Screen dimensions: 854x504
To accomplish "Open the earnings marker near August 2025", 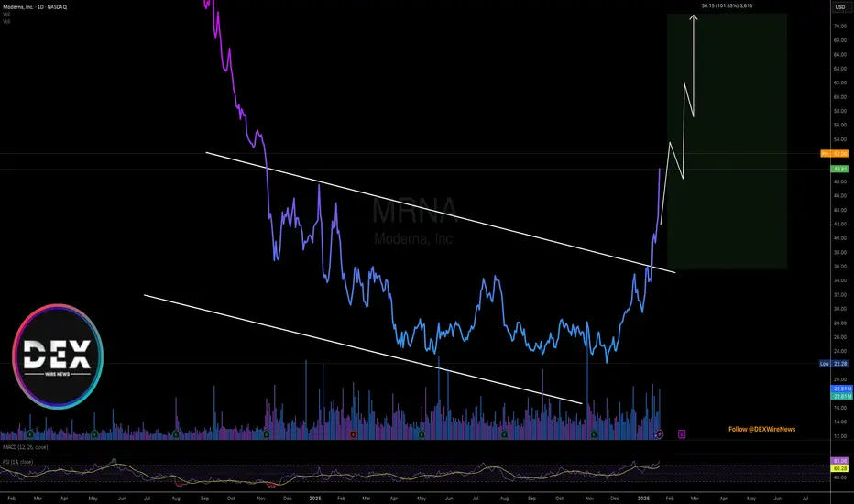I will pyautogui.click(x=505, y=434).
